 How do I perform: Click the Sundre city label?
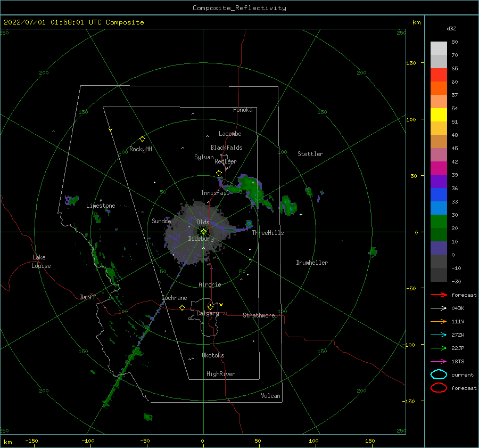(161, 221)
